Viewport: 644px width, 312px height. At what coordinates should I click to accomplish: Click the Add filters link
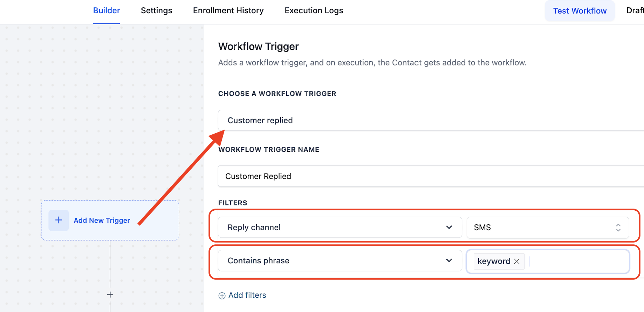(247, 295)
